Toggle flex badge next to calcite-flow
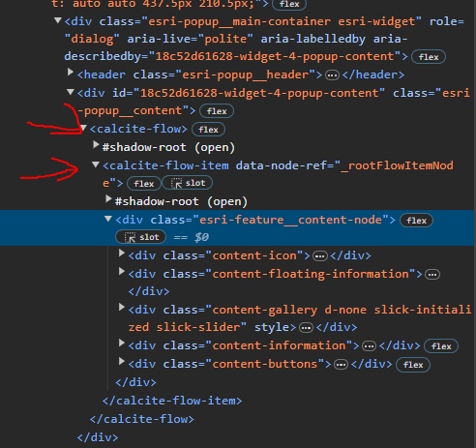476x448 pixels. coord(208,130)
